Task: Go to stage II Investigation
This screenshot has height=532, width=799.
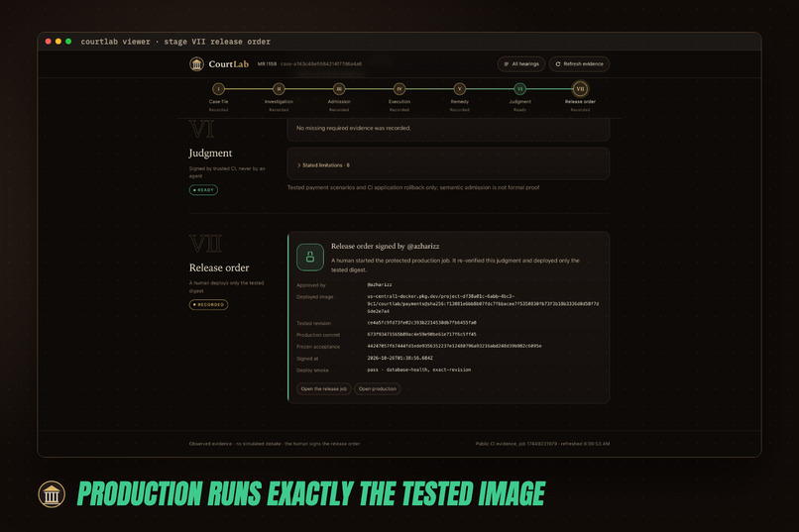Action: coord(279,89)
